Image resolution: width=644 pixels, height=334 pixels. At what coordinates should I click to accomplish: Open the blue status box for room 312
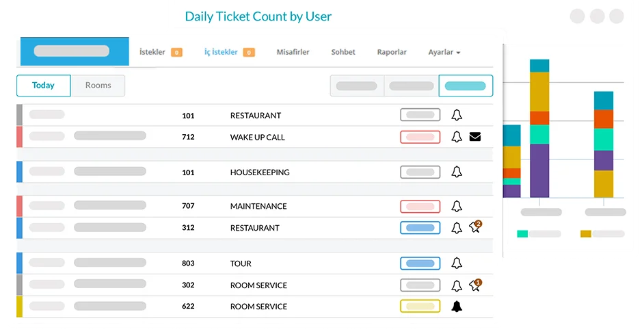[x=420, y=228]
